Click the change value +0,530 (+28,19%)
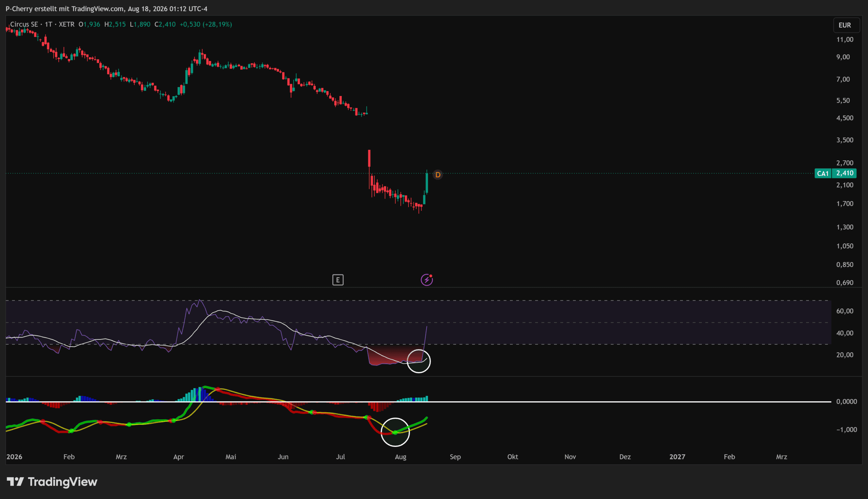The image size is (868, 499). point(205,24)
